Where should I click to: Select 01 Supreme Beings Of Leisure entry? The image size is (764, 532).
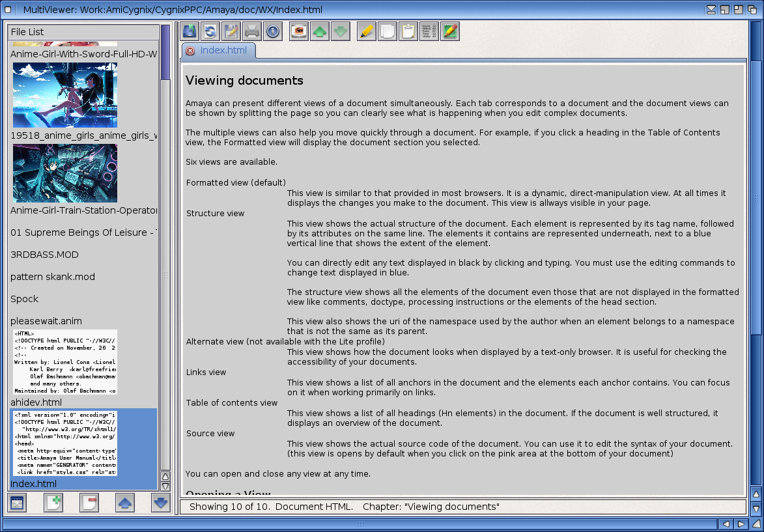pos(84,232)
